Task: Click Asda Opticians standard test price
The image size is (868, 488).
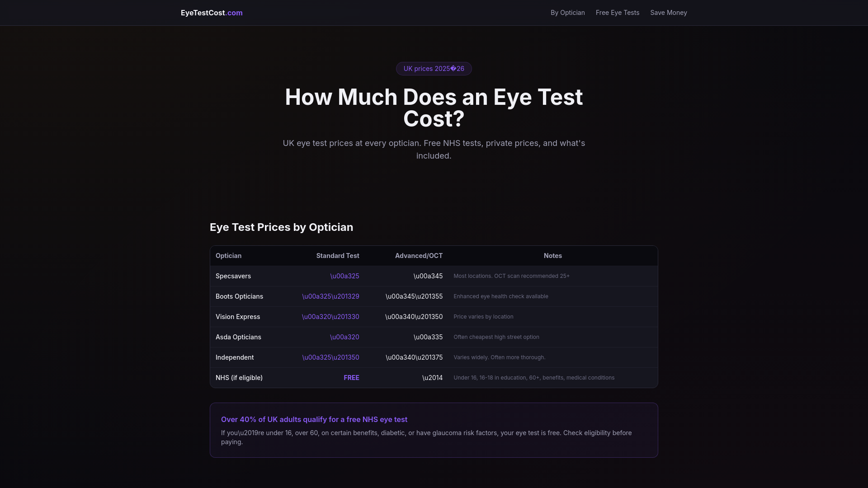Action: [x=344, y=337]
